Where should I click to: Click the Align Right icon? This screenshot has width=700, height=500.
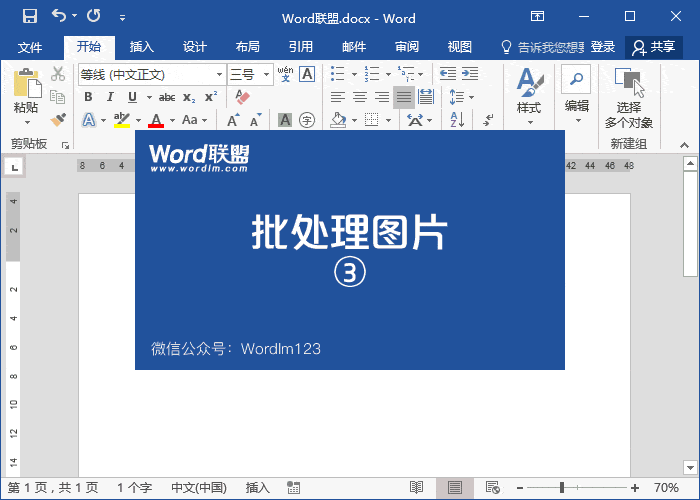382,97
